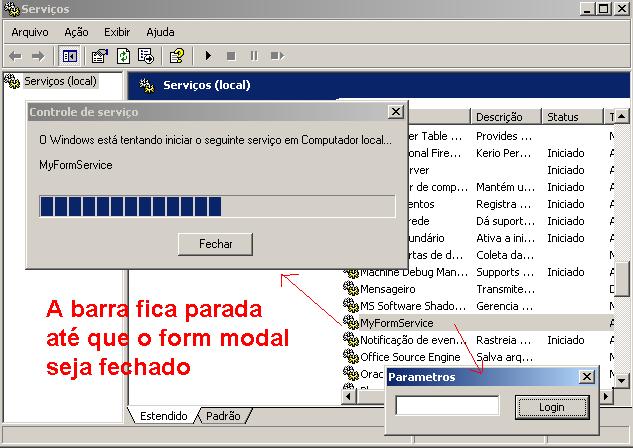The height and width of the screenshot is (448, 633).
Task: Click the Refresh toolbar icon
Action: point(123,56)
